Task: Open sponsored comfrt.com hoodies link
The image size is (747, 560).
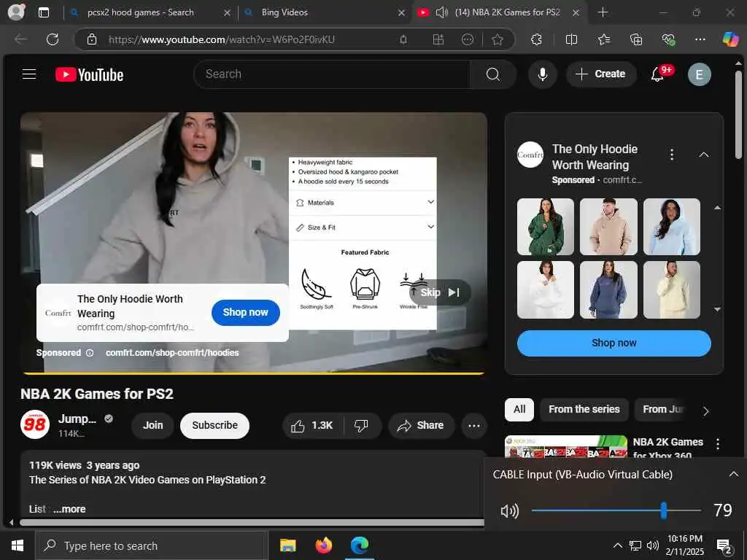Action: pos(172,353)
